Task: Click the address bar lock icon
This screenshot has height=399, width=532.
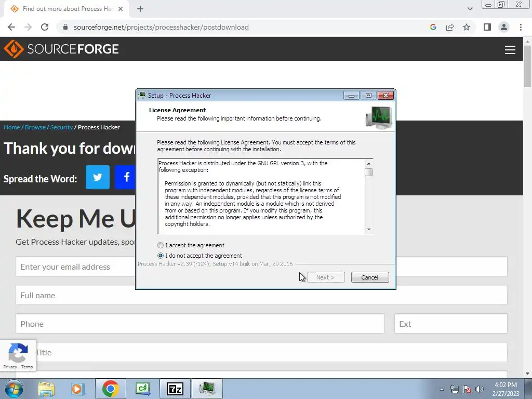Action: pos(65,27)
